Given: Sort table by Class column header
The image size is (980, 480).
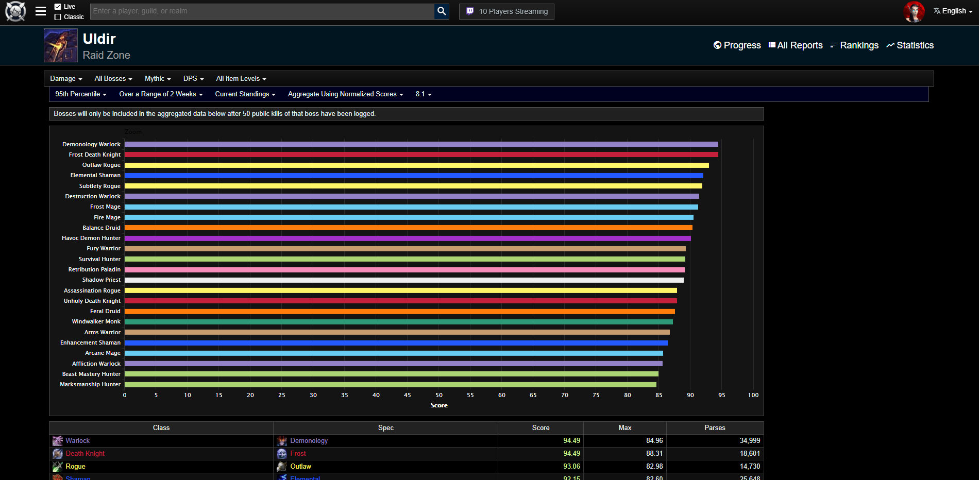Looking at the screenshot, I should tap(161, 428).
